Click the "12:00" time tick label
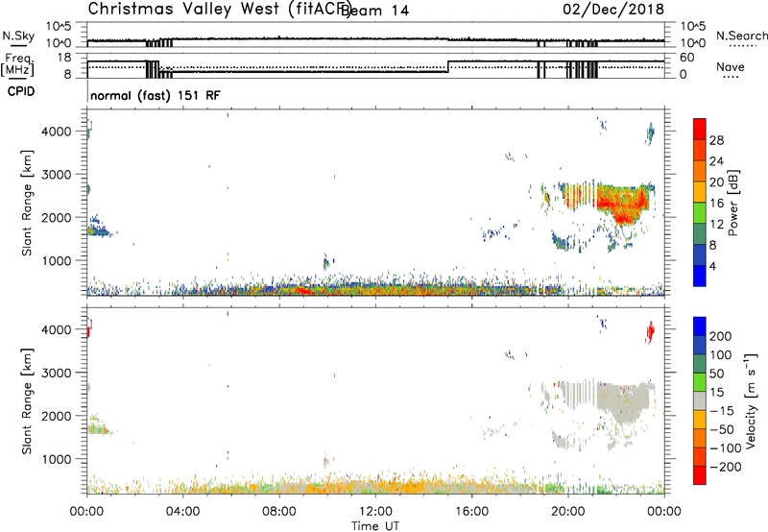The image size is (768, 532). [x=375, y=512]
